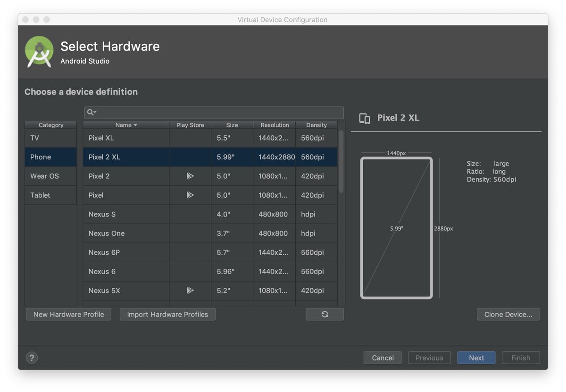Select the Nexus 6 device row
The height and width of the screenshot is (392, 566).
(210, 271)
